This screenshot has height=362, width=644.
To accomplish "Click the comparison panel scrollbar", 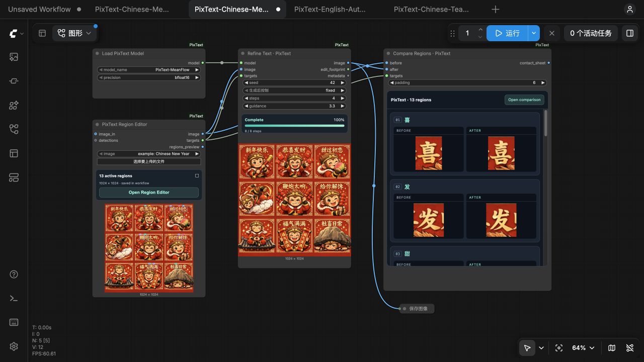I will (x=546, y=123).
